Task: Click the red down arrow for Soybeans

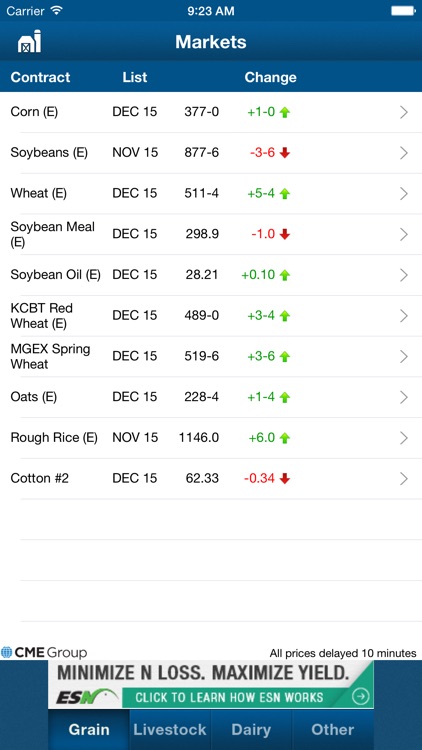Action: pyautogui.click(x=285, y=153)
